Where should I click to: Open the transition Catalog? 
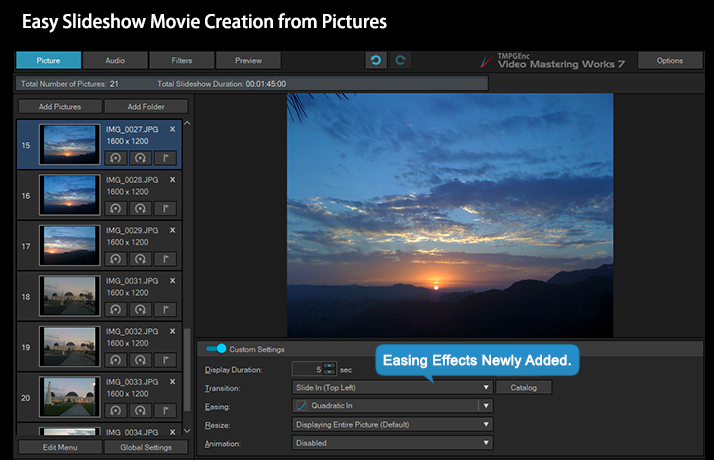(524, 388)
